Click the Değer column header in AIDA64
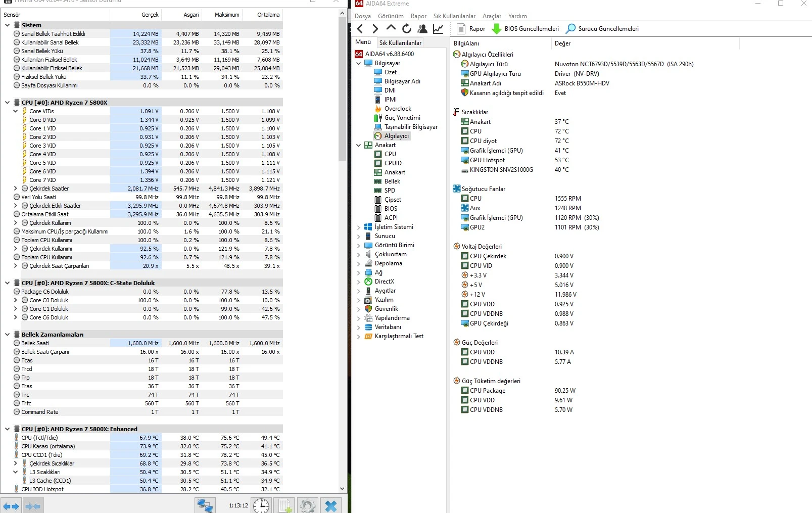This screenshot has width=812, height=513. pyautogui.click(x=645, y=43)
